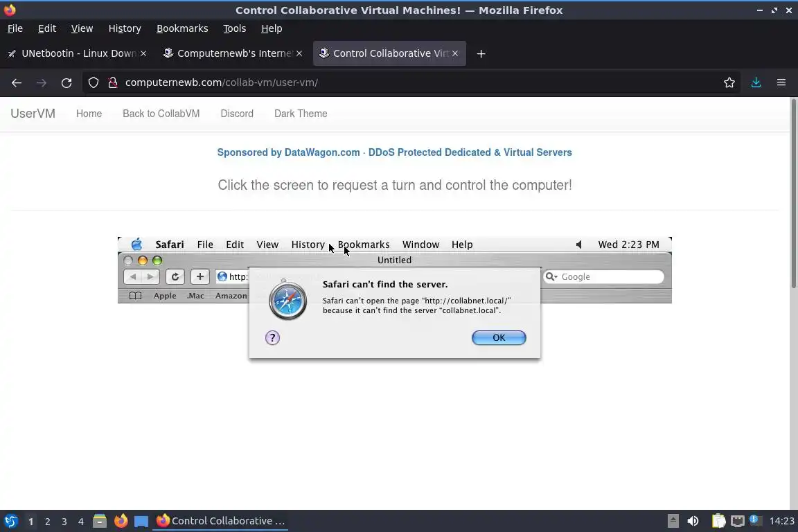Screen dimensions: 798x532
Task: Close the Computernewb's Internet tab
Action: tap(299, 53)
